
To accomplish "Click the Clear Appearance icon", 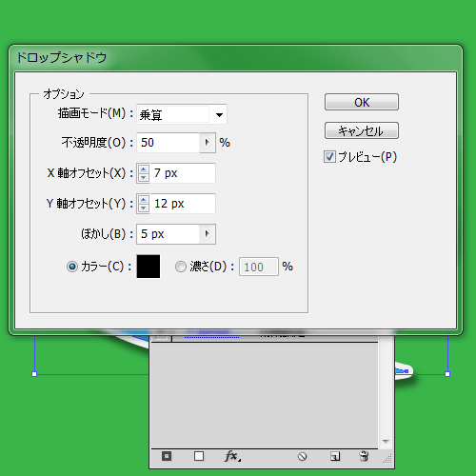I will (x=302, y=457).
